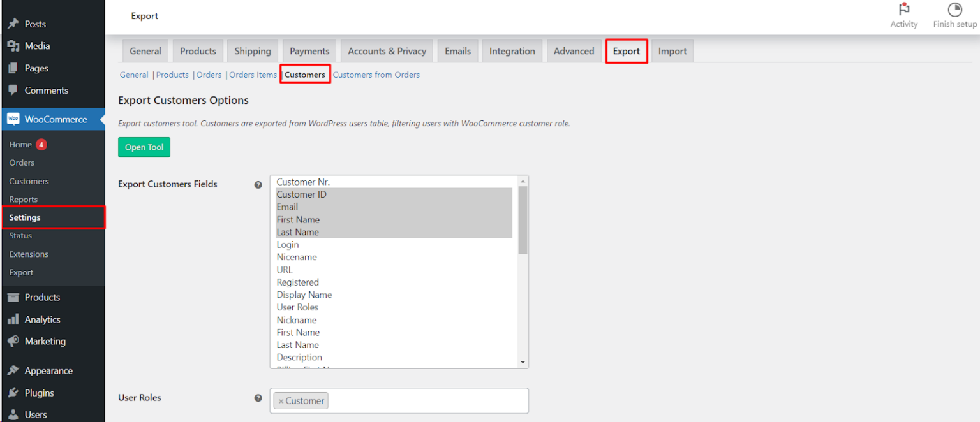980x422 pixels.
Task: Click the Posts pushpin icon
Action: coord(13,24)
